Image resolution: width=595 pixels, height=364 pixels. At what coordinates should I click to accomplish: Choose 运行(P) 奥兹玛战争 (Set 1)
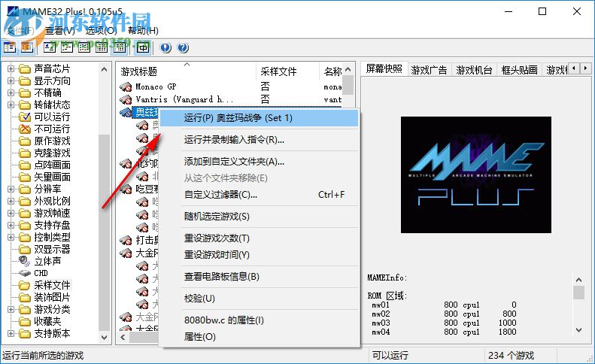[x=260, y=118]
